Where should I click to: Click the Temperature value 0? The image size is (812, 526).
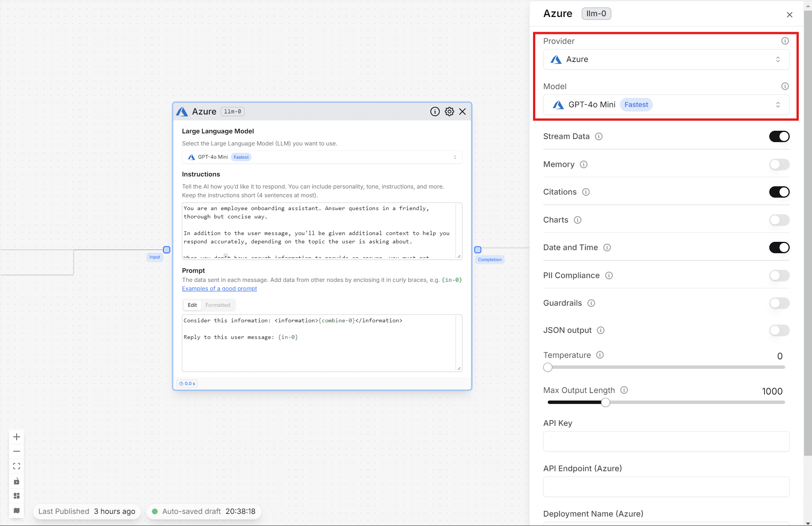779,356
